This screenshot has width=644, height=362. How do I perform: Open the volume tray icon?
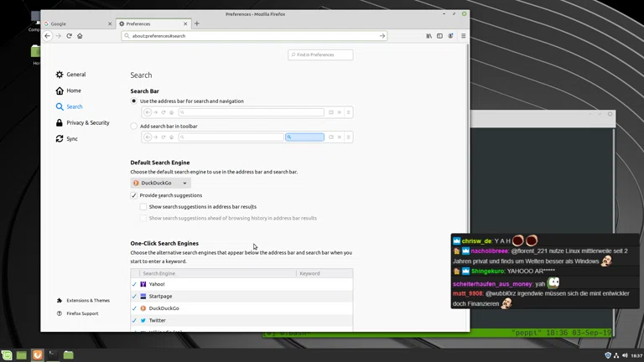(x=625, y=355)
